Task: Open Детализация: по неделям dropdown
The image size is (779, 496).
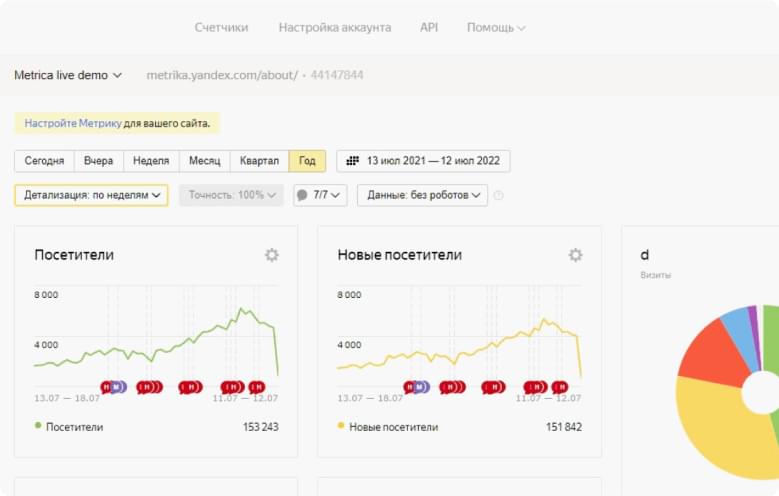Action: [91, 195]
